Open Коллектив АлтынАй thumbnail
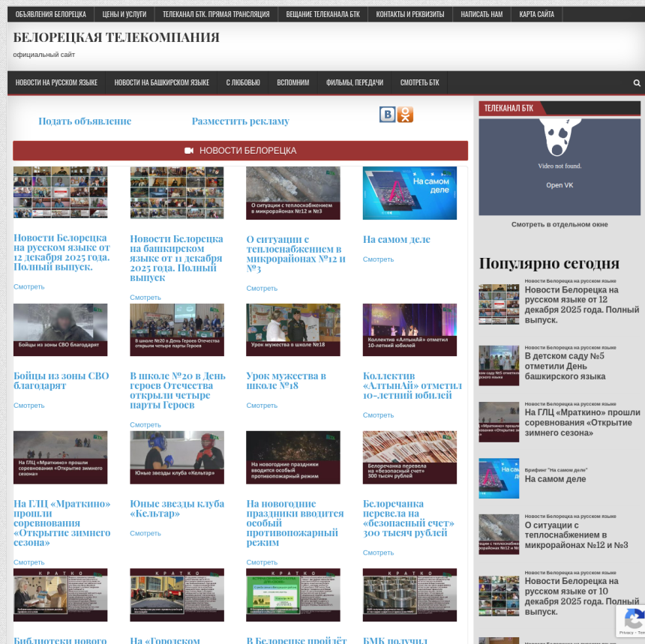 click(x=409, y=330)
